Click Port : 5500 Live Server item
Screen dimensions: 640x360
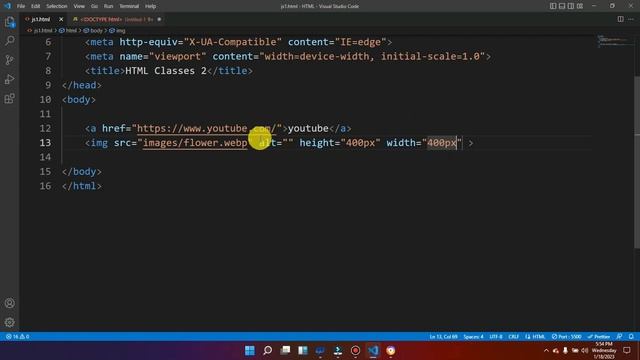coord(567,337)
